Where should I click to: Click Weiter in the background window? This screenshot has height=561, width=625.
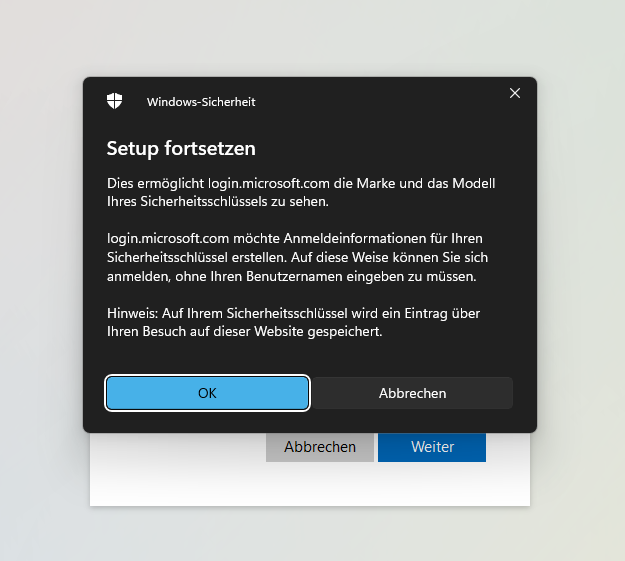432,447
